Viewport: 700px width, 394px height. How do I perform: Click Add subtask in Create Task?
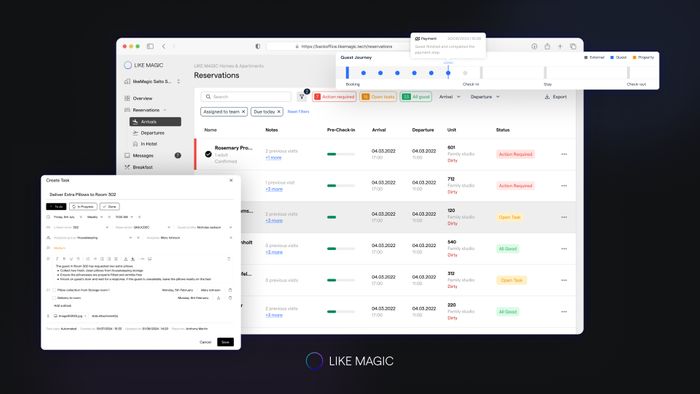(x=62, y=306)
